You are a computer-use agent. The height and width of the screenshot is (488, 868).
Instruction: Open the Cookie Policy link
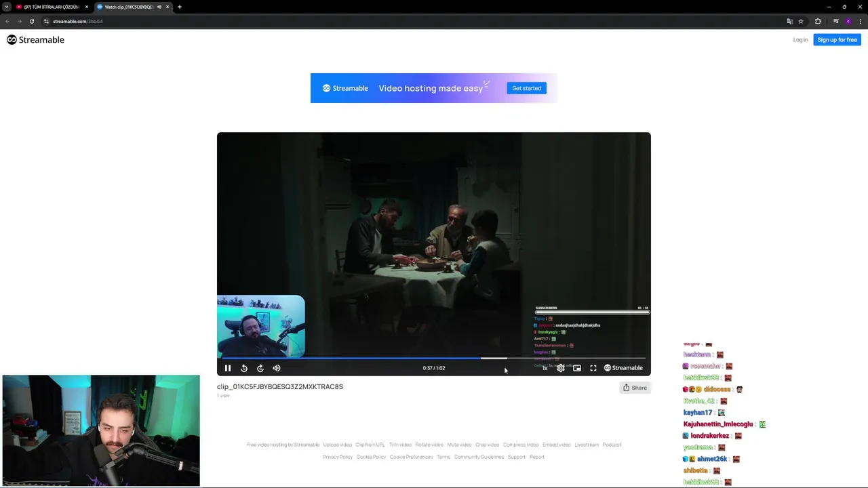point(371,457)
